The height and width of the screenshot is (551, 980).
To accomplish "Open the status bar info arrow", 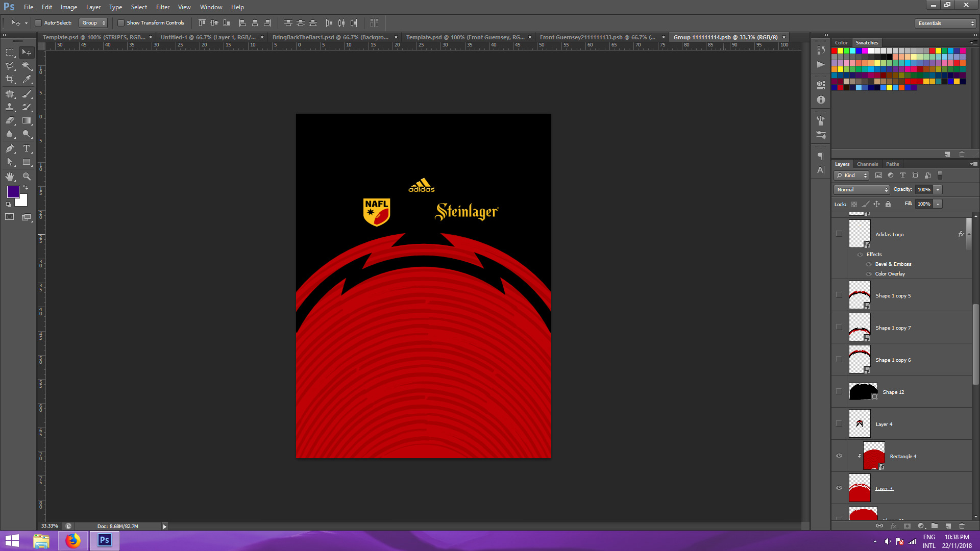I will coord(164,527).
